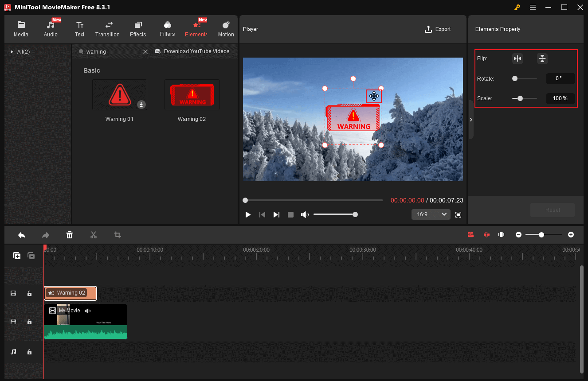Viewport: 588px width, 381px height.
Task: Mute the player audio with the speaker icon
Action: 305,214
